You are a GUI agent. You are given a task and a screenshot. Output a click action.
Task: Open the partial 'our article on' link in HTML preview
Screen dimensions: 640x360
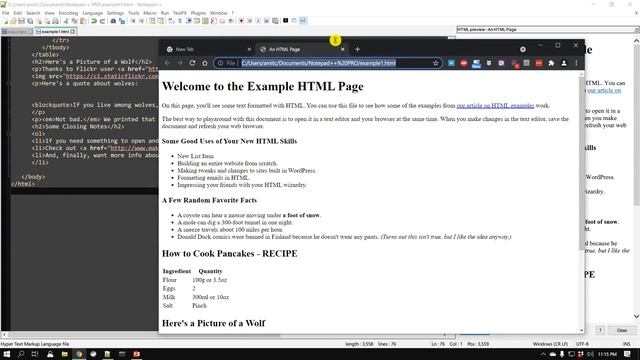pos(604,90)
